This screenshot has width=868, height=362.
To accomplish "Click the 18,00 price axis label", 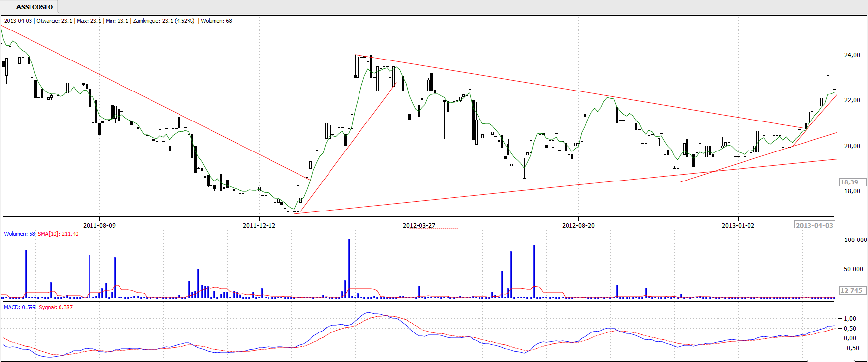I will coord(852,191).
